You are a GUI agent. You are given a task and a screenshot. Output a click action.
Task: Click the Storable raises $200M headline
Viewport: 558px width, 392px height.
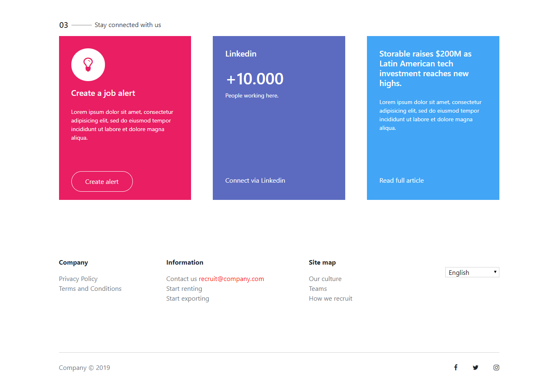click(425, 68)
